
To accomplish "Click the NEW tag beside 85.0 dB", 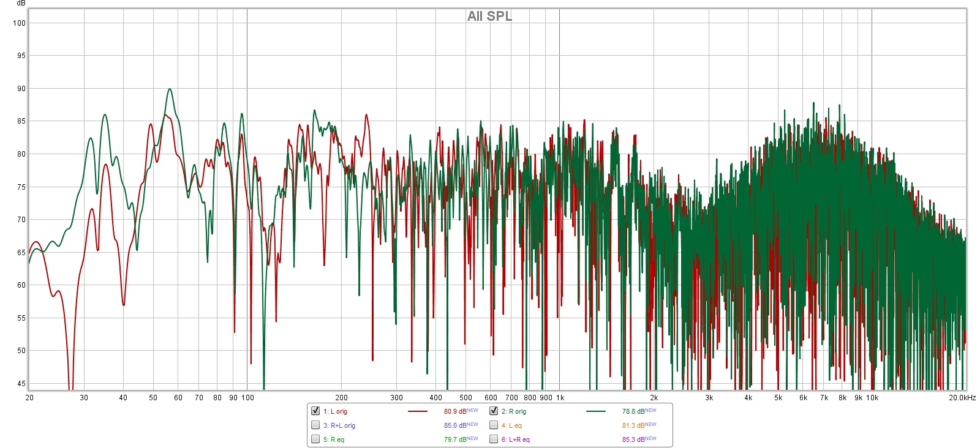I will point(472,424).
